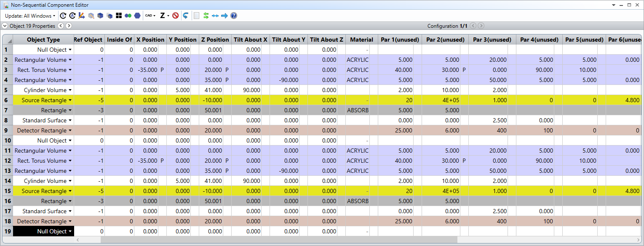644x246 pixels.
Task: Open Object Type dropdown for row 19 Null Object
Action: [70, 231]
